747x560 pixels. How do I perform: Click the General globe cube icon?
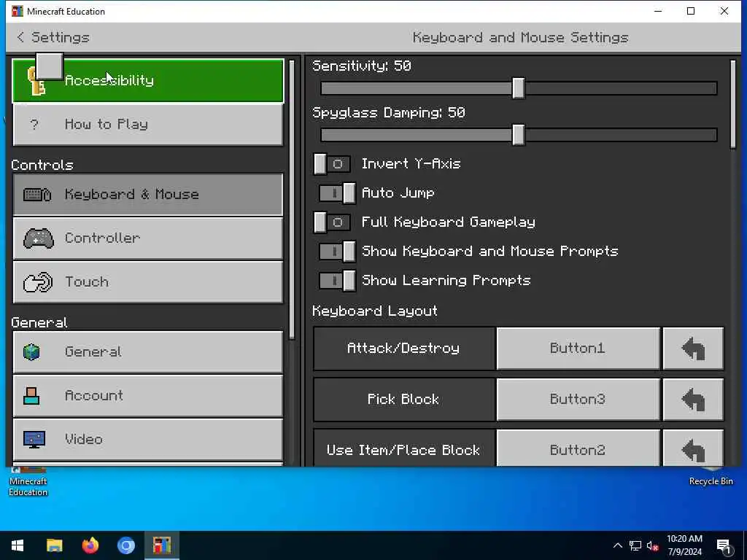click(31, 352)
